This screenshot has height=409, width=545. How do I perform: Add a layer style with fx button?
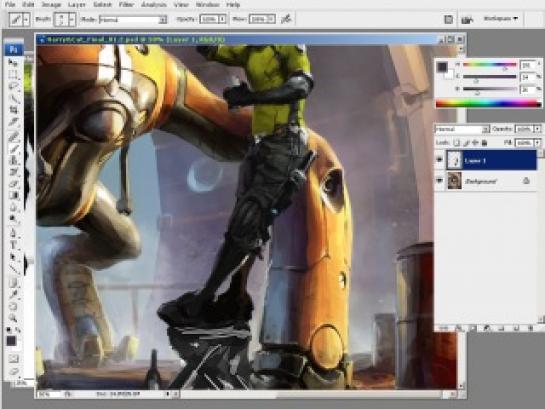459,328
